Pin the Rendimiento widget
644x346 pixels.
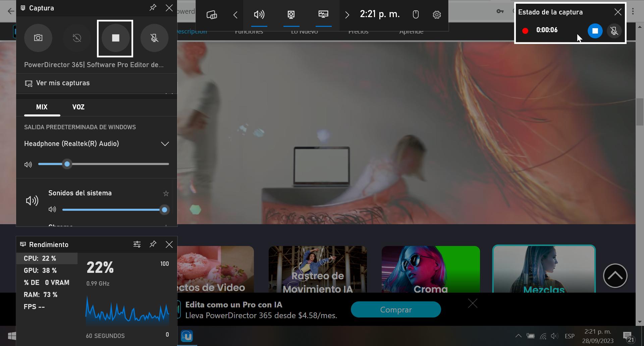tap(153, 244)
